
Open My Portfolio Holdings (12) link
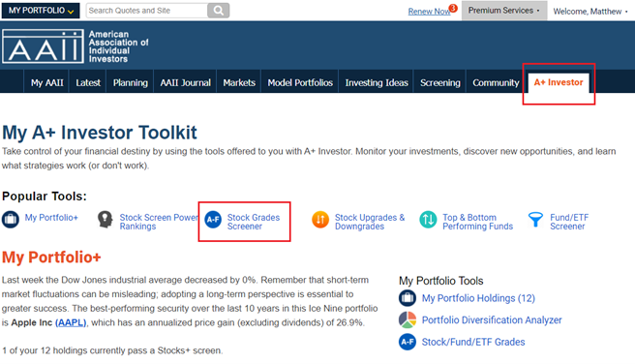pos(478,298)
